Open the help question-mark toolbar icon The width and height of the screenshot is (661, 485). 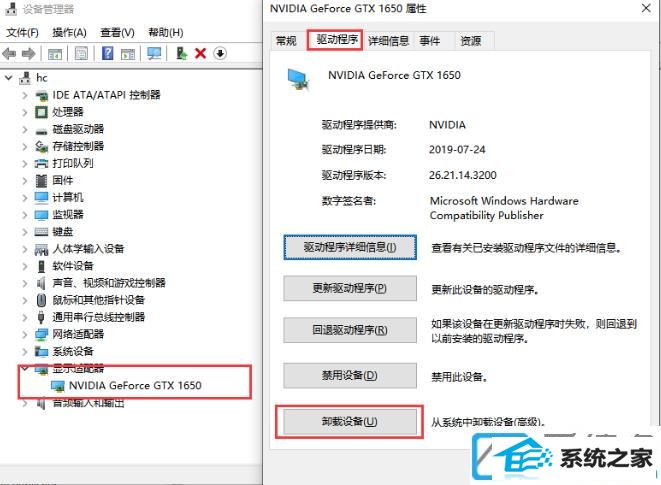point(107,53)
